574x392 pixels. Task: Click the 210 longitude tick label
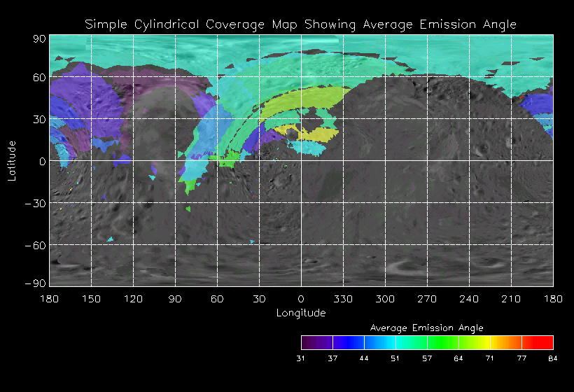tap(511, 299)
